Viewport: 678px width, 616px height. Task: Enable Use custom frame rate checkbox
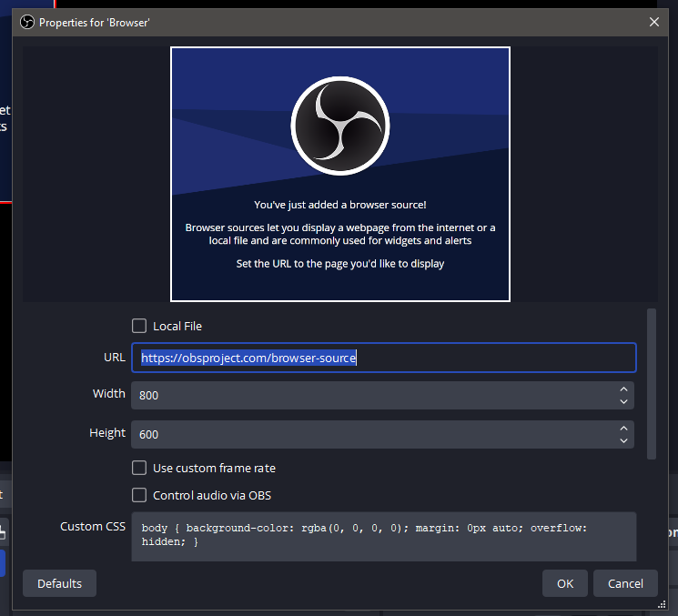[x=139, y=468]
